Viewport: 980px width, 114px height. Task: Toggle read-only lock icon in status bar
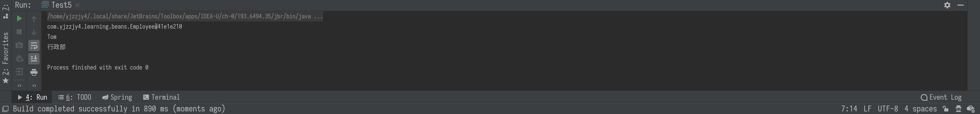click(945, 109)
